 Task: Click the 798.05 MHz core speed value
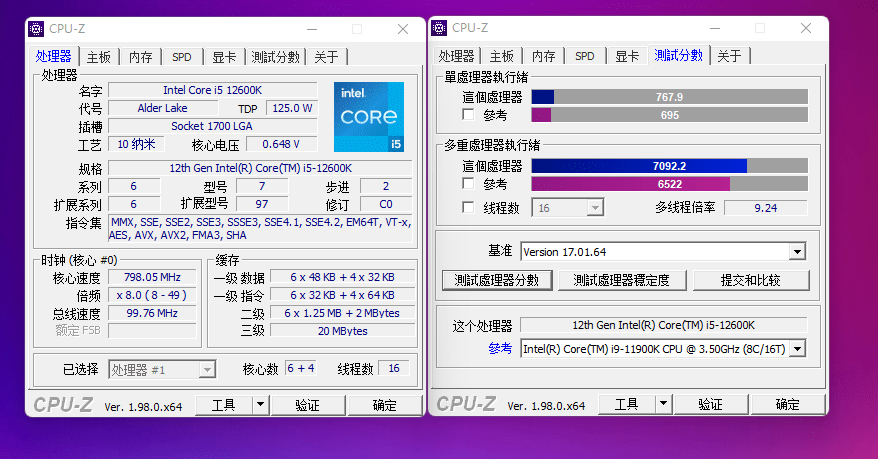[152, 277]
